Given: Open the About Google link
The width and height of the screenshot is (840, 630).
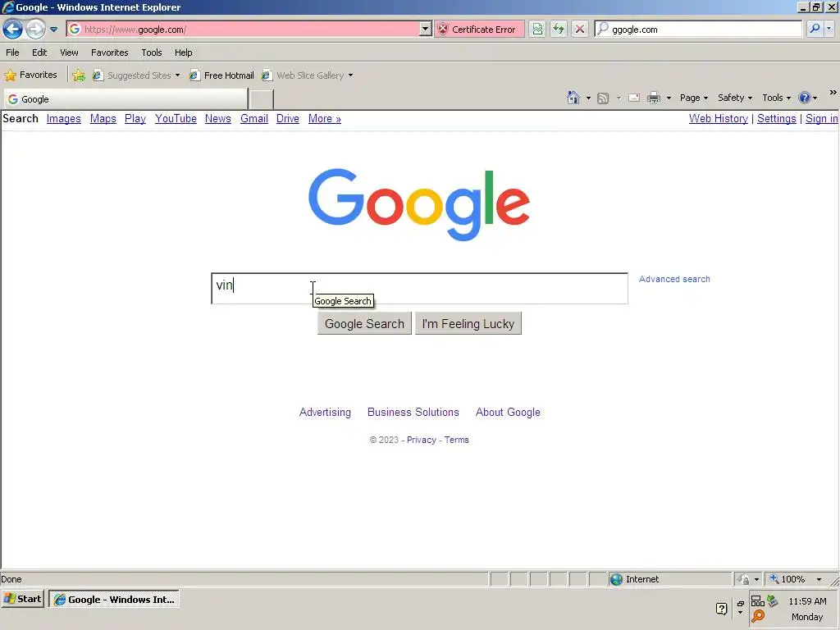Looking at the screenshot, I should 508,412.
